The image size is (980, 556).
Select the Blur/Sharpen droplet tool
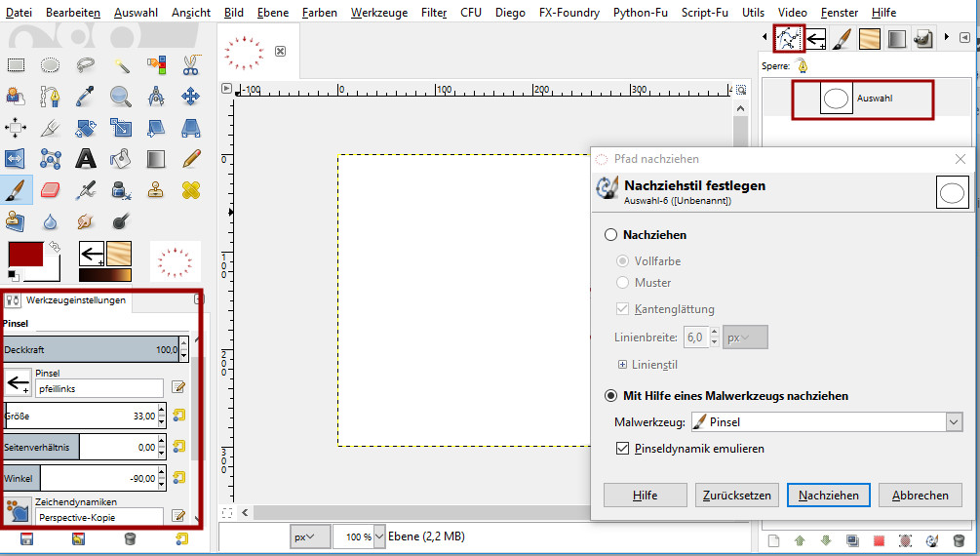tap(50, 220)
